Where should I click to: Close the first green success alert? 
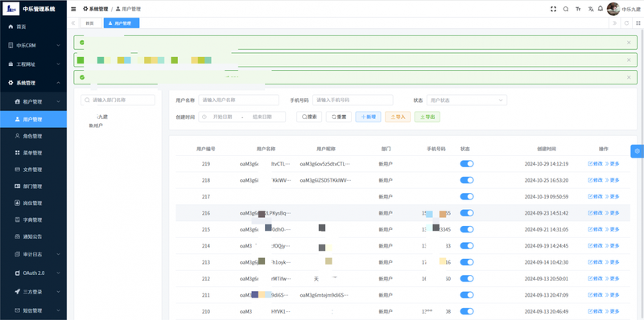point(629,43)
